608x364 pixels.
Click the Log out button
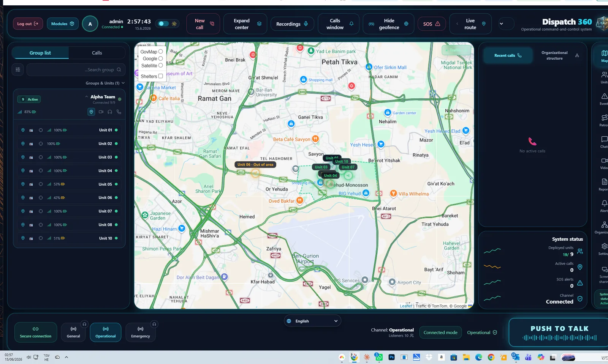point(28,24)
